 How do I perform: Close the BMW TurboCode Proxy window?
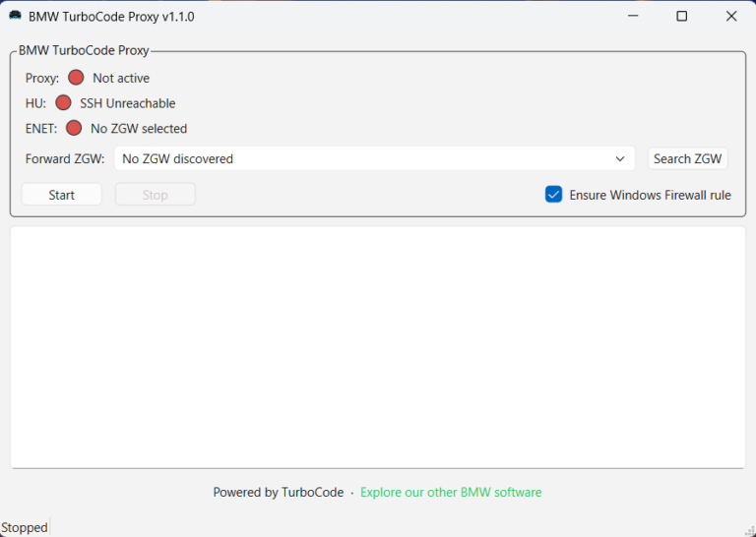point(731,16)
